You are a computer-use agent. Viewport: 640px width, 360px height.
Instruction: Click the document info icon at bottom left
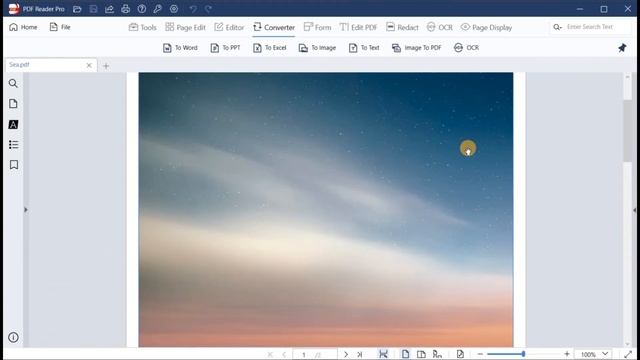pyautogui.click(x=13, y=338)
